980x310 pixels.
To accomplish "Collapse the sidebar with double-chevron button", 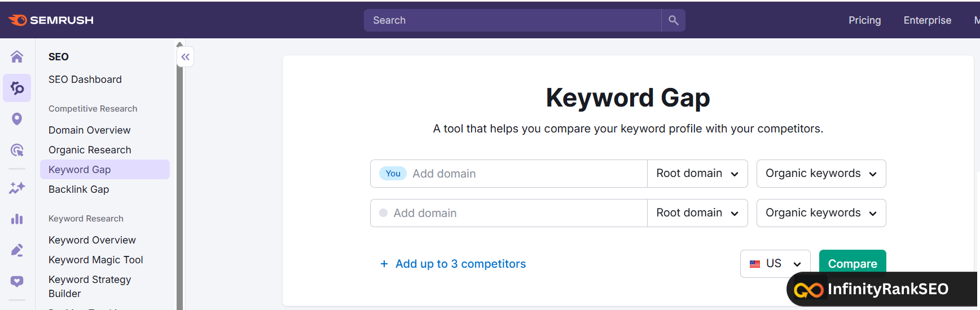I will (186, 57).
